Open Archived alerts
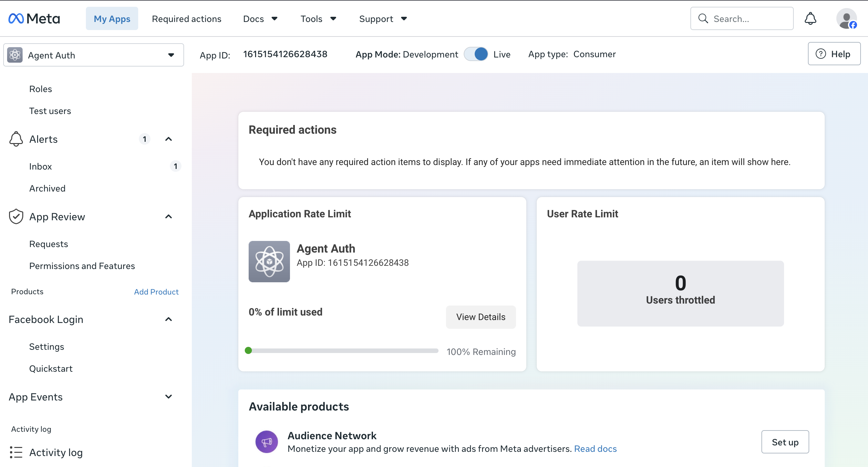Screen dimensions: 868x467 [47, 188]
